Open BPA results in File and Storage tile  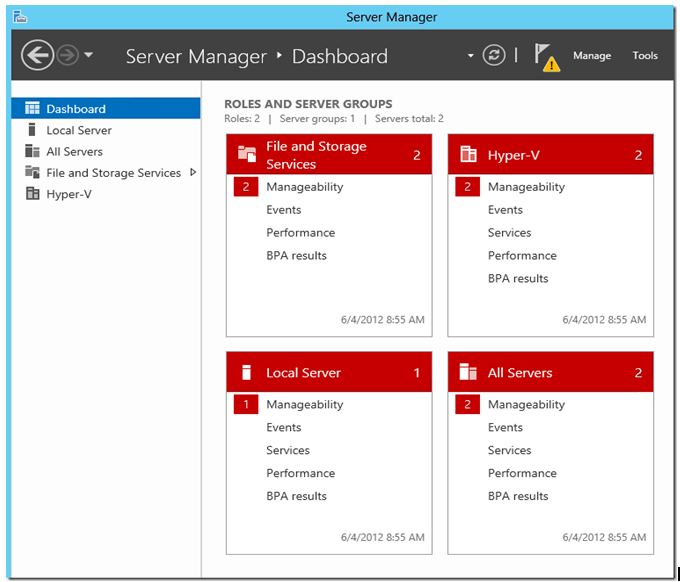(296, 256)
